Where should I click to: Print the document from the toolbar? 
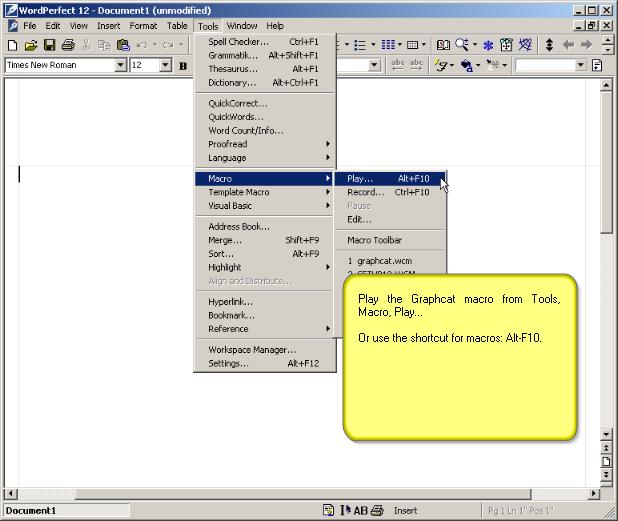pos(68,45)
